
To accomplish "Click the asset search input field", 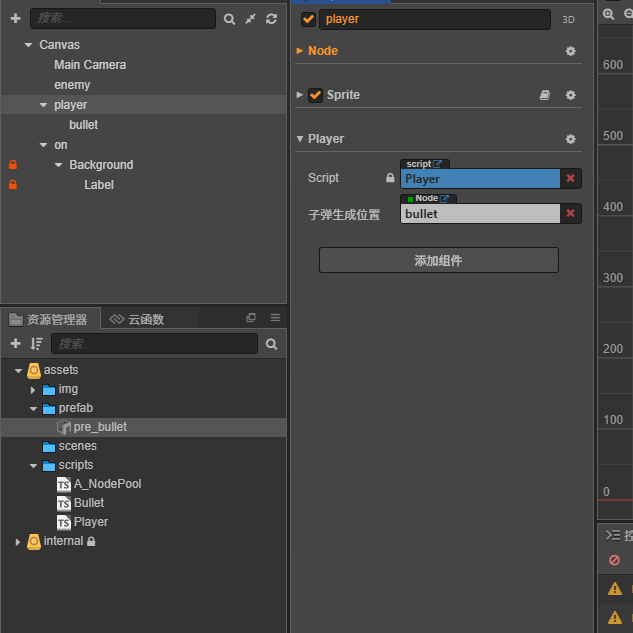I will 154,344.
